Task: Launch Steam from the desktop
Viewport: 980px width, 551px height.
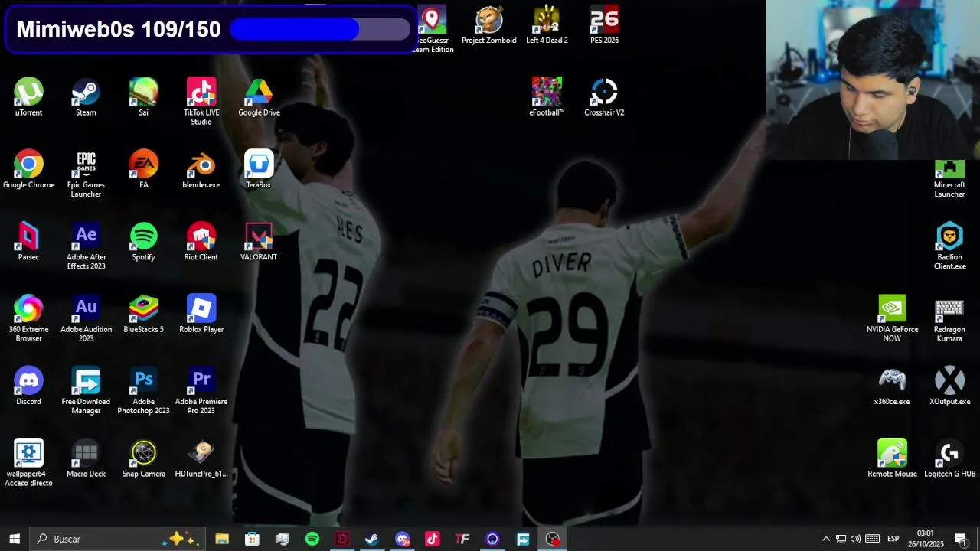Action: coord(86,97)
